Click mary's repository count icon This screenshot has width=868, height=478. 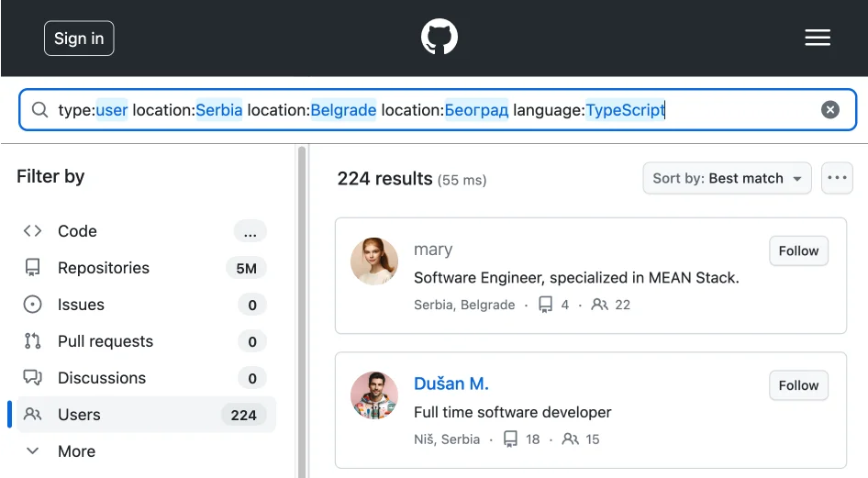pyautogui.click(x=546, y=305)
